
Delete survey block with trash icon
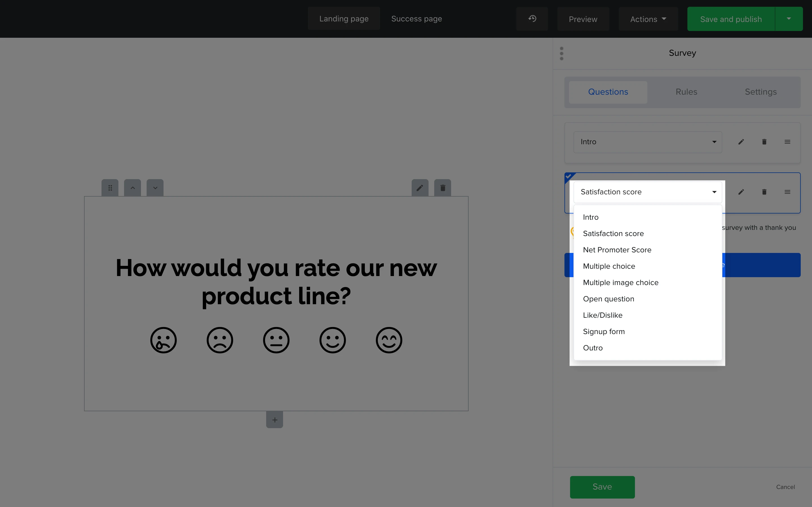tap(443, 188)
